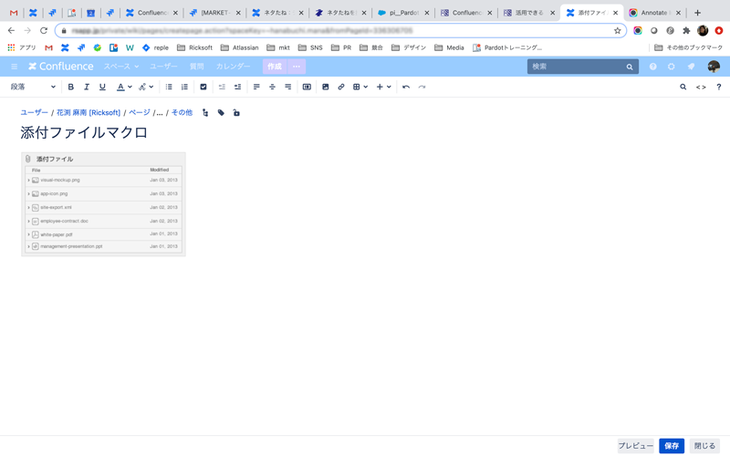
Task: Align text right
Action: (x=288, y=87)
